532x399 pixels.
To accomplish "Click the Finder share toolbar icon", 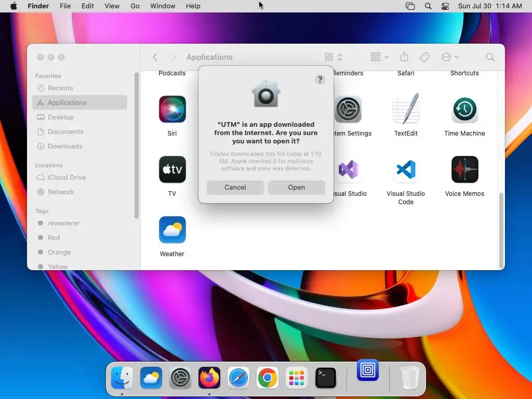I will (x=404, y=57).
